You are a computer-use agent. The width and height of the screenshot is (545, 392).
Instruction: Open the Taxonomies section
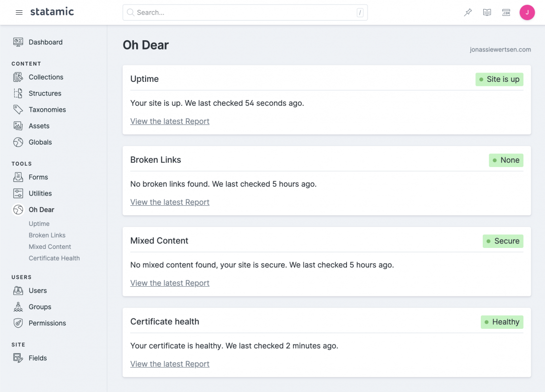click(x=46, y=109)
